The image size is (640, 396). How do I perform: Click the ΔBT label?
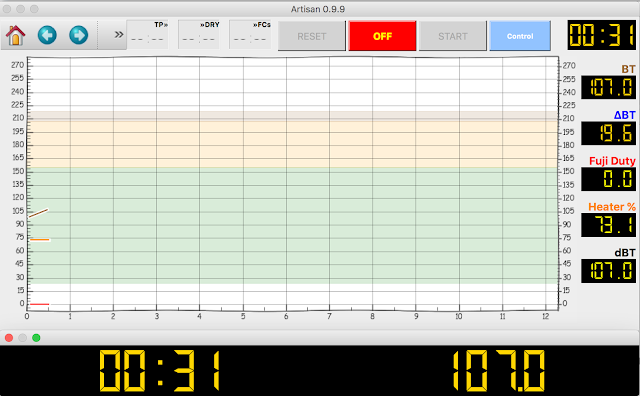point(624,115)
